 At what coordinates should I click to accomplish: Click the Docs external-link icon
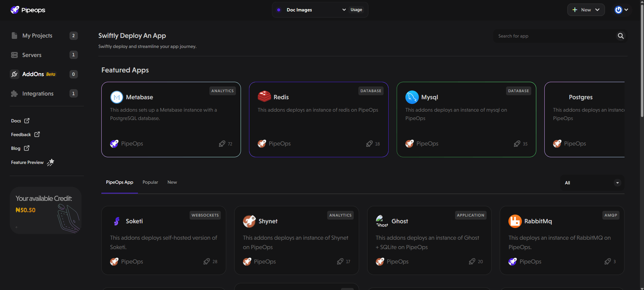point(27,121)
